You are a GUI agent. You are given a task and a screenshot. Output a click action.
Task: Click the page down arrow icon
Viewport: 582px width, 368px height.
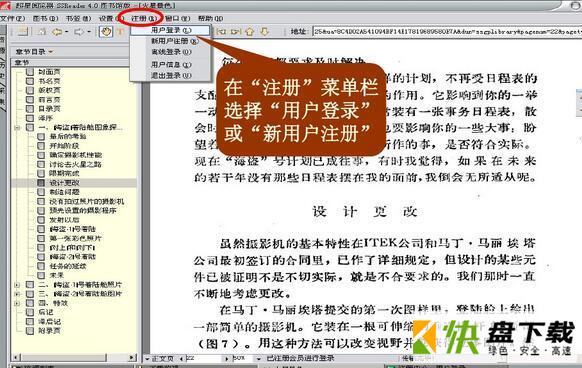264,32
